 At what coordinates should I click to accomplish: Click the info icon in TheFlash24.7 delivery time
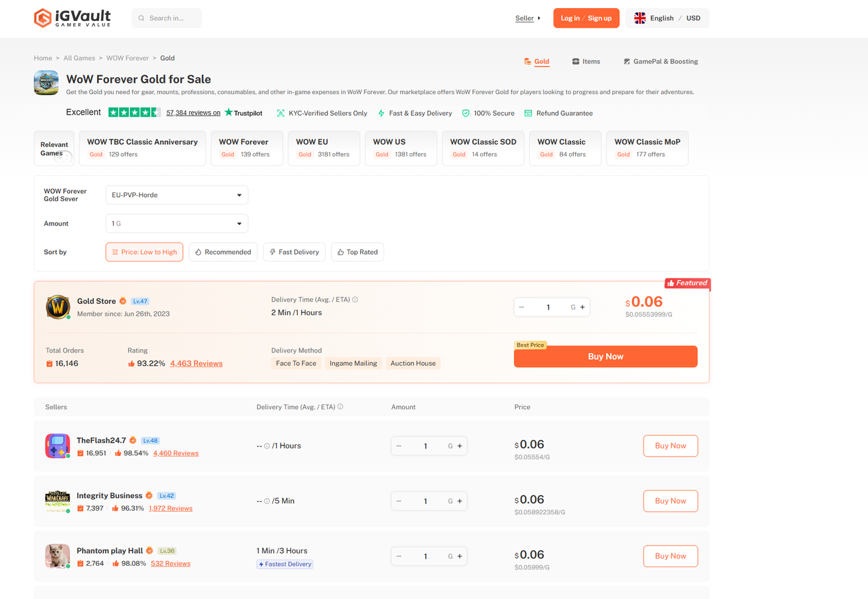(x=267, y=446)
